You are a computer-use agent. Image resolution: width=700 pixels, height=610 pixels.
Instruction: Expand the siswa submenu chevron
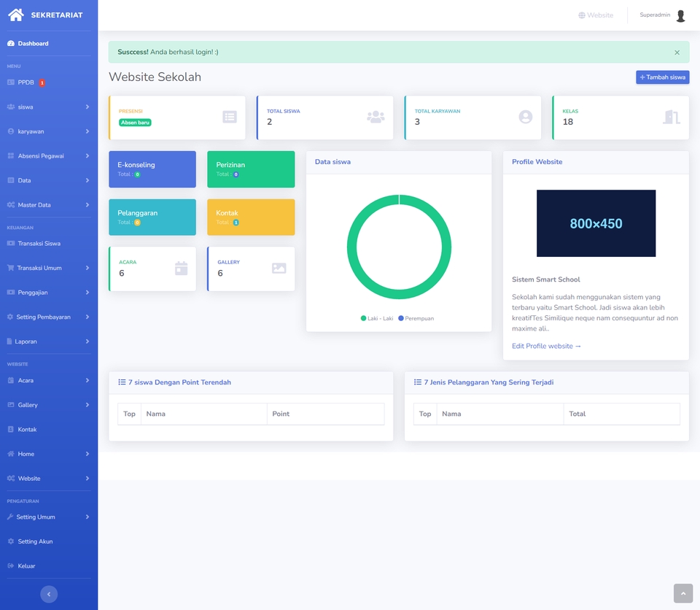point(87,107)
